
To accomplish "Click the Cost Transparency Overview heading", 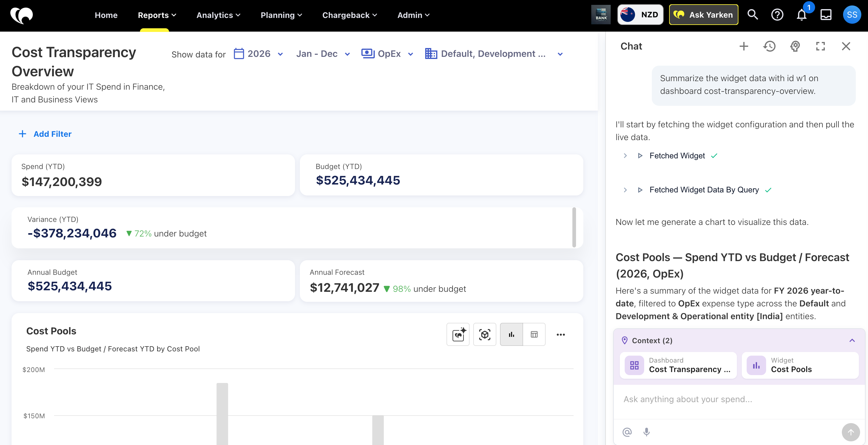I will (x=74, y=62).
